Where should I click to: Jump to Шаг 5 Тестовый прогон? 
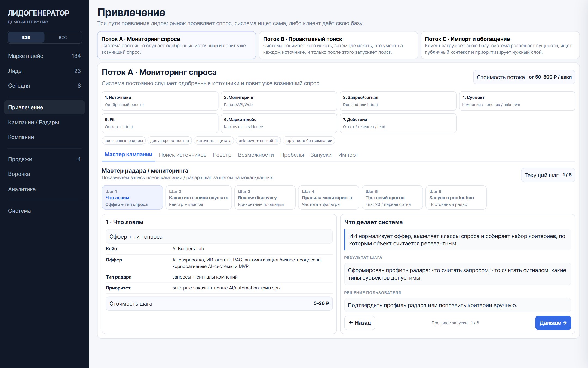click(392, 198)
